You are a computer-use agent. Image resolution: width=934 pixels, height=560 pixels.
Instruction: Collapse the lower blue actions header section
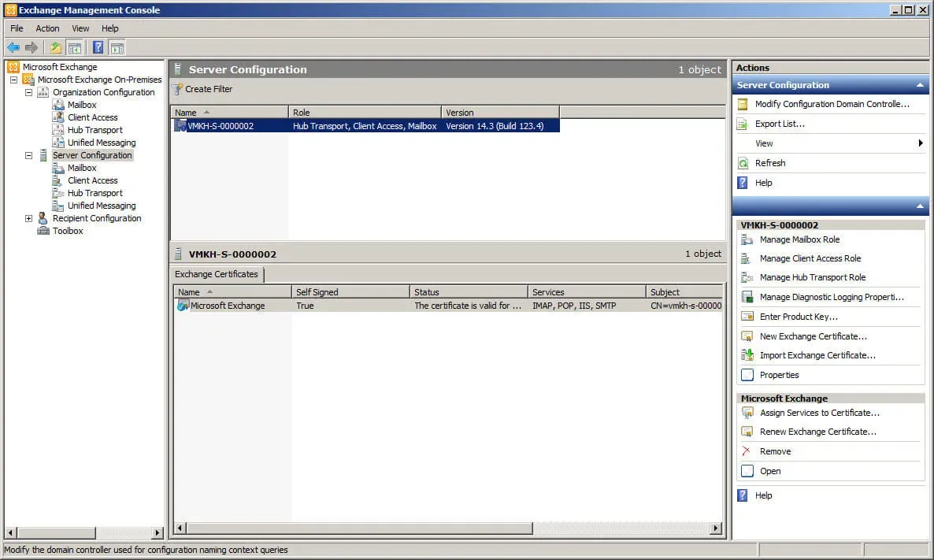920,206
